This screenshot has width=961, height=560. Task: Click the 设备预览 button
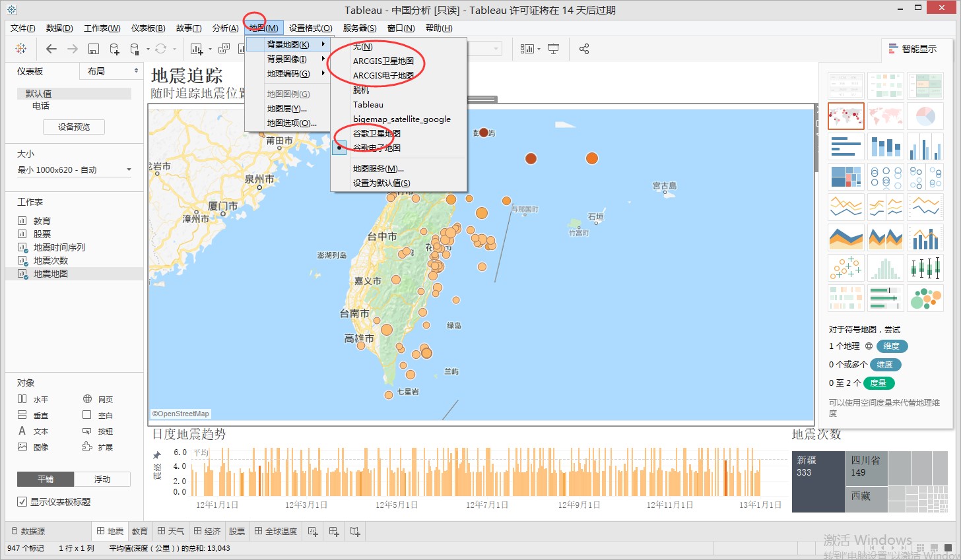click(x=74, y=127)
